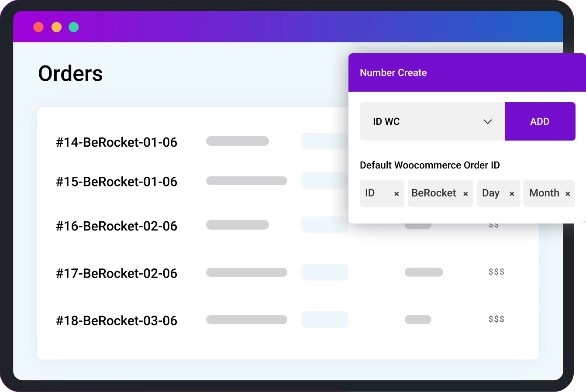
Task: Select the Day tag chip
Action: [499, 193]
